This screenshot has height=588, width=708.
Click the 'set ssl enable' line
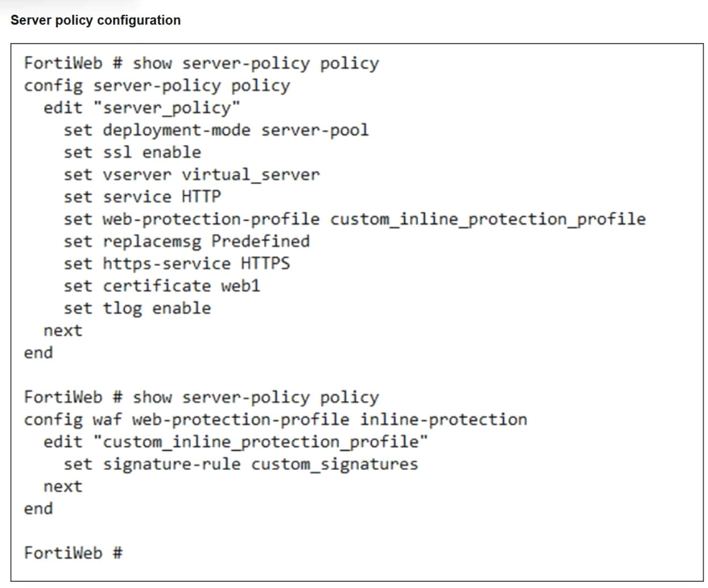[x=132, y=152]
